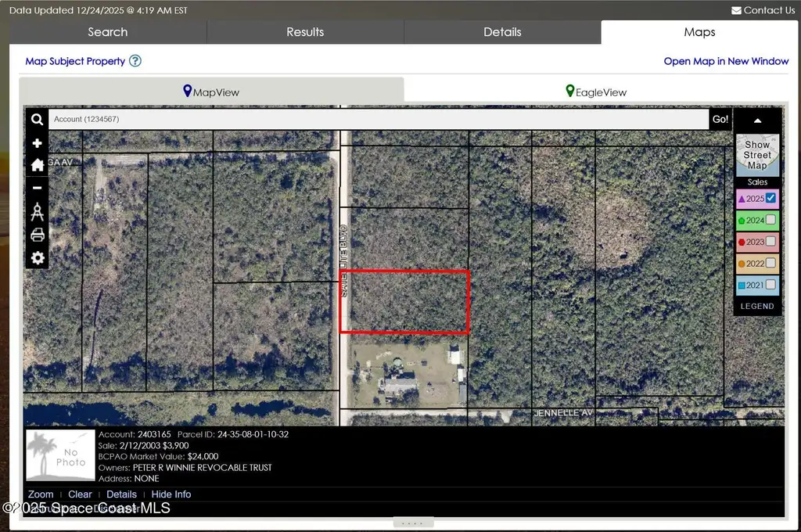Enable the 2022 sales checkbox
The width and height of the screenshot is (801, 532).
click(770, 263)
